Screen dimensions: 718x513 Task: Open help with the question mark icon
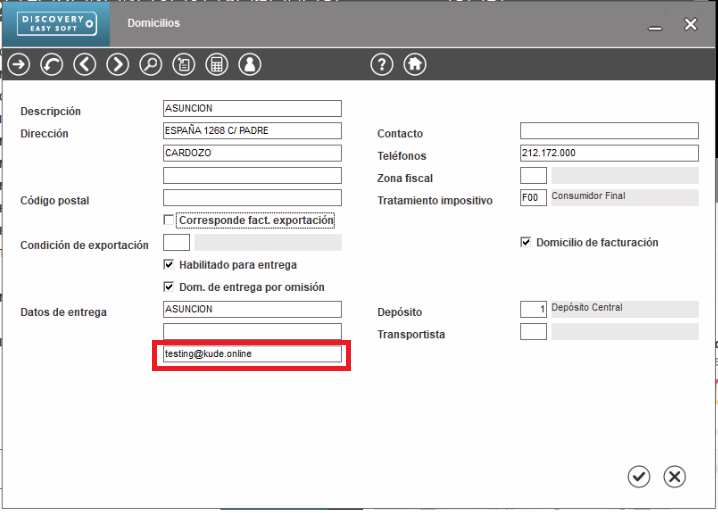coord(381,65)
